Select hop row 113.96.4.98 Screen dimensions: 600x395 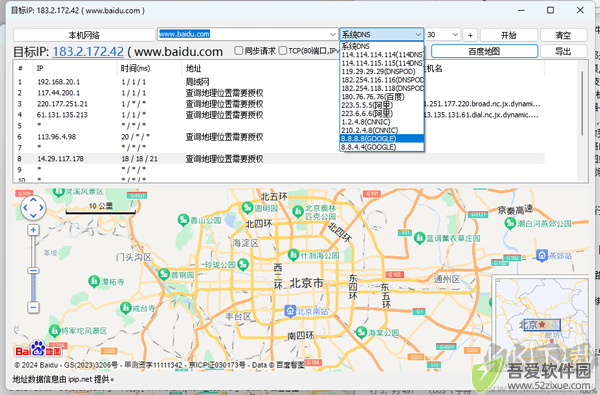tap(279, 137)
